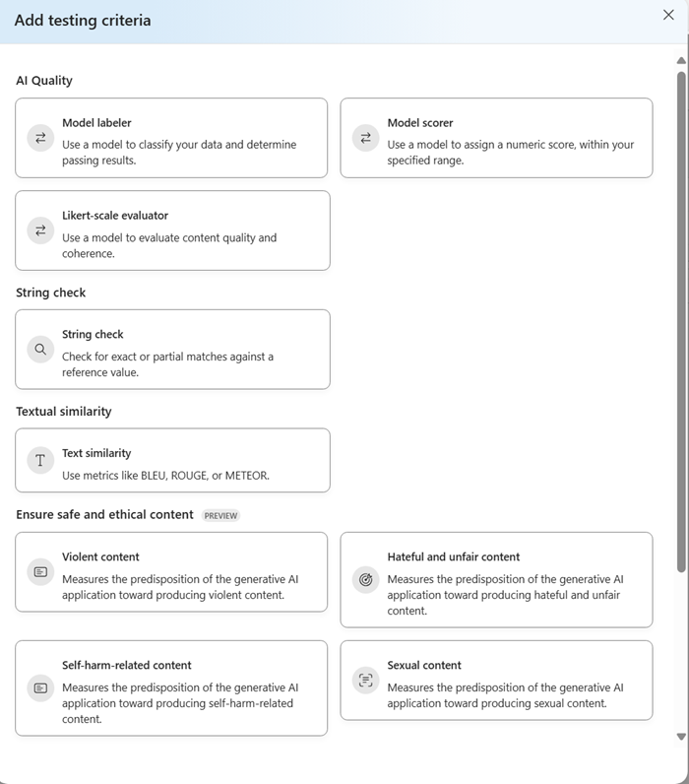Viewport: 689px width, 784px height.
Task: Select Sexual content testing criteria
Action: (x=497, y=680)
